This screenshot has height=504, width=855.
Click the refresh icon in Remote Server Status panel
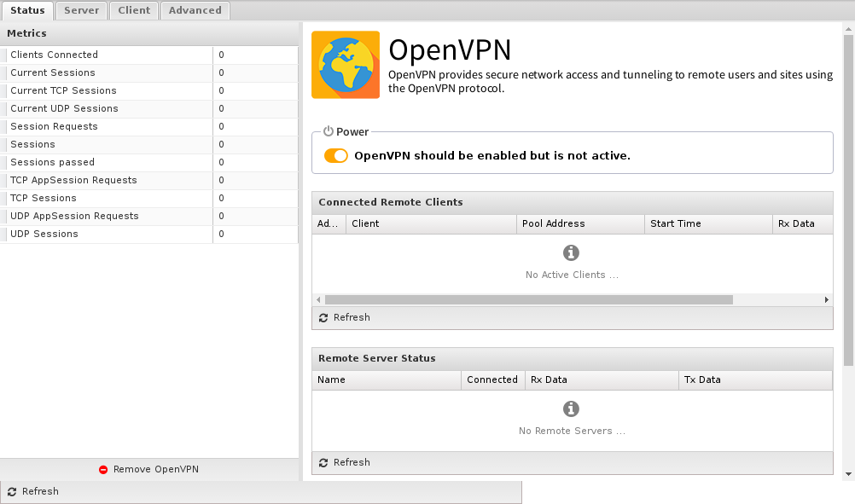[323, 462]
